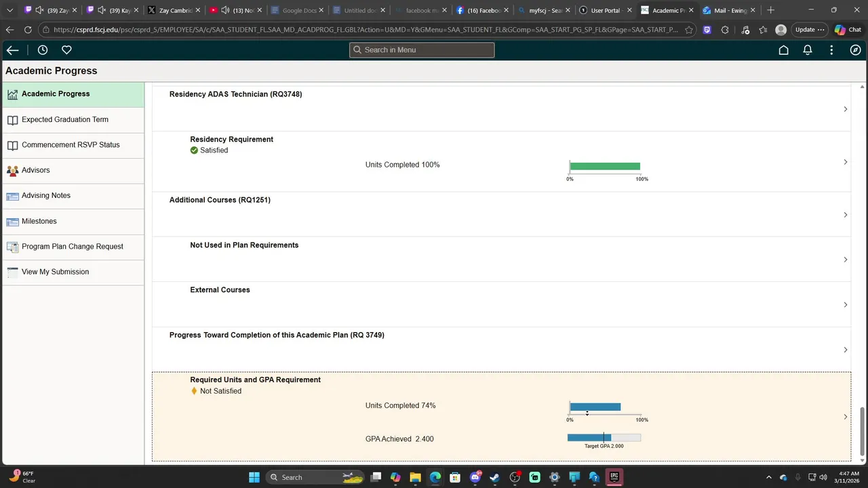Add page to Favorites heart icon
The image size is (868, 488).
click(66, 50)
